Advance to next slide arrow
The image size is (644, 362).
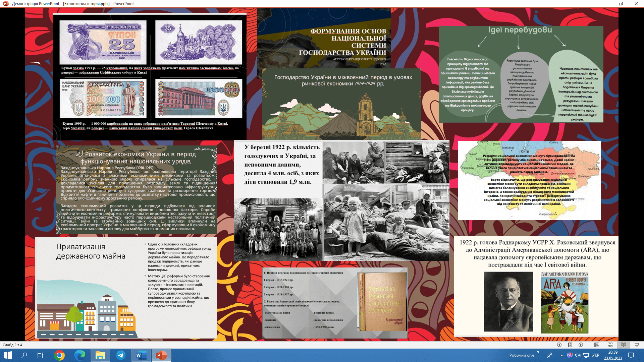coord(581,345)
